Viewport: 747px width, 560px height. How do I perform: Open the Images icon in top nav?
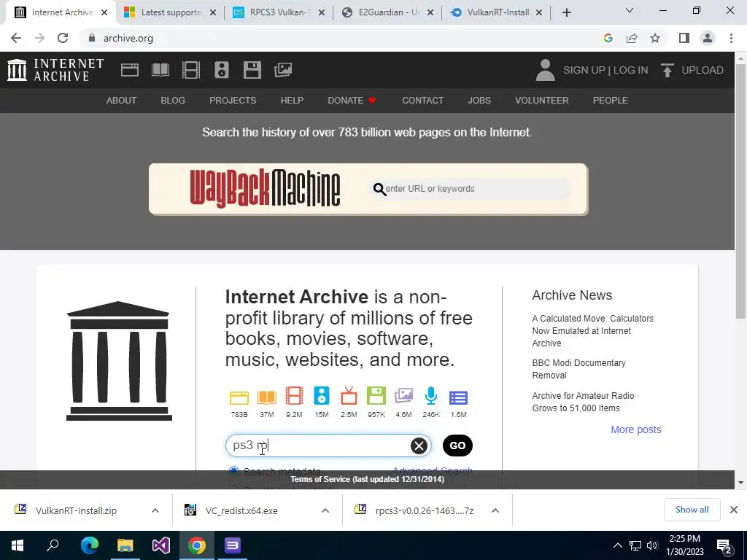click(283, 70)
